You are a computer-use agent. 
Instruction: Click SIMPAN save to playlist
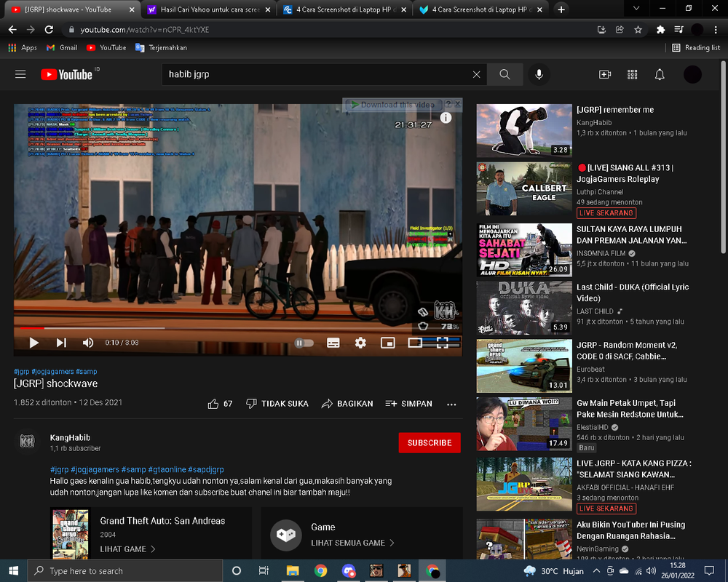(x=408, y=404)
